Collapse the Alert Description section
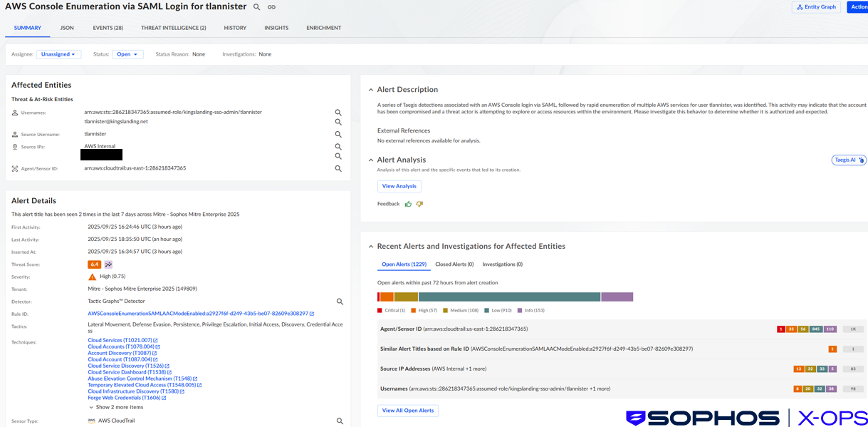The height and width of the screenshot is (427, 868). 370,89
